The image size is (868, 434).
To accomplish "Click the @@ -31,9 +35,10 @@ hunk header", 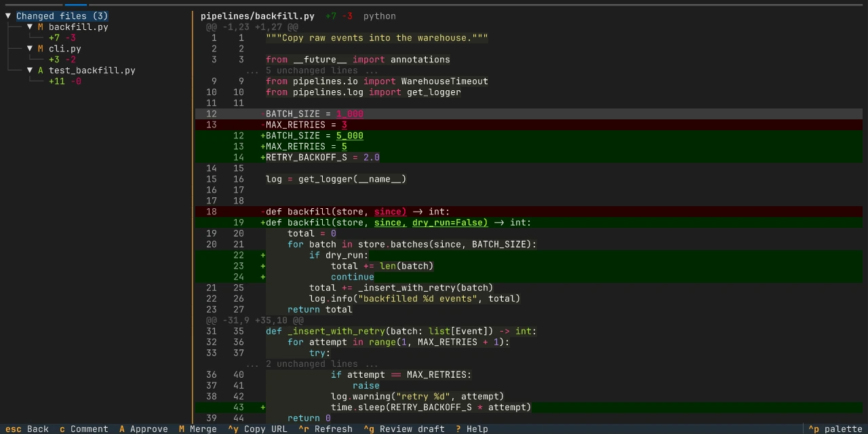I will tap(255, 320).
